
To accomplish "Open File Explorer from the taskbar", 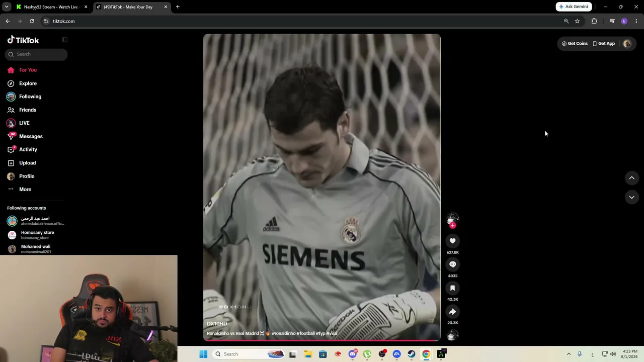I will [x=308, y=354].
